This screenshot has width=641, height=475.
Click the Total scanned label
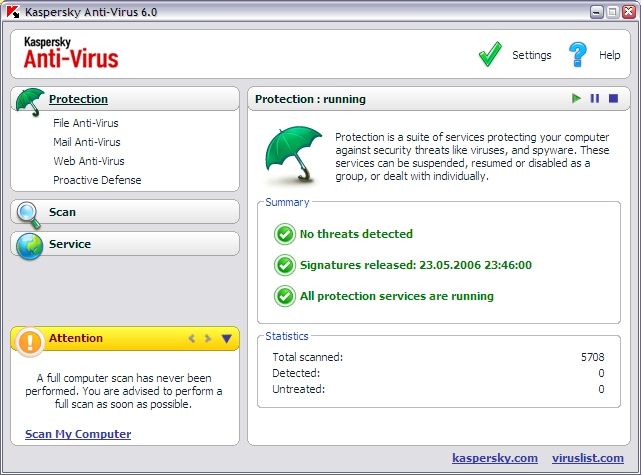[x=307, y=357]
